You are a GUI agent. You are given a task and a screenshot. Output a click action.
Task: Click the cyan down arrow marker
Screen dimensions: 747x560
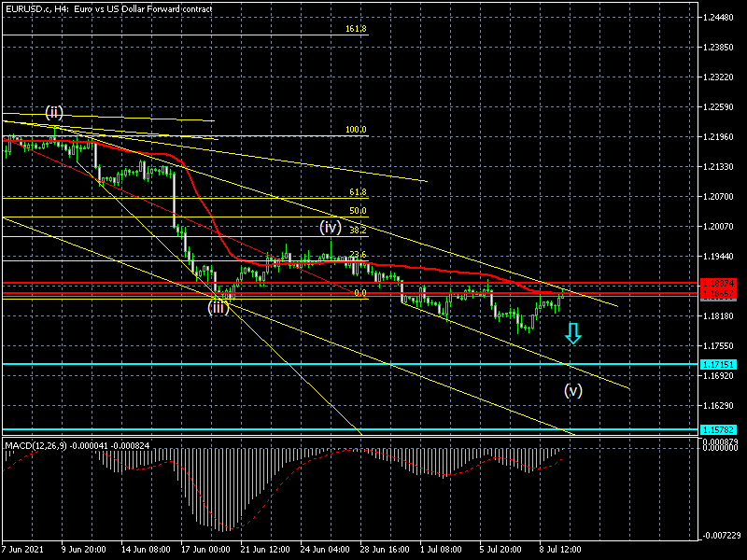click(x=573, y=333)
